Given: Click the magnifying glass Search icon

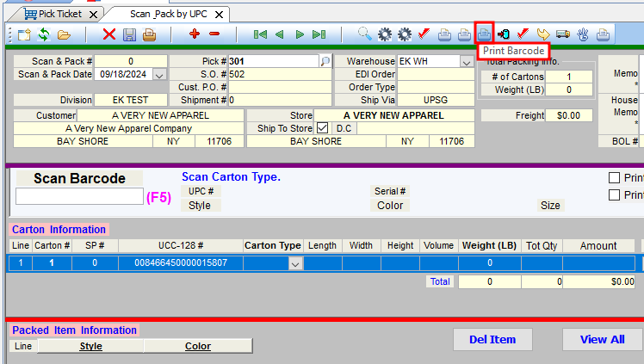Looking at the screenshot, I should [365, 34].
